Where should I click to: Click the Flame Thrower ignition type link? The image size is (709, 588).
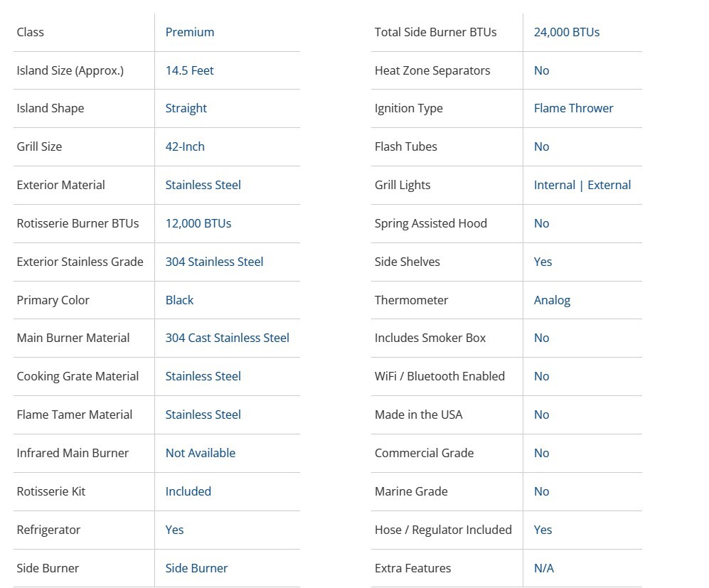(573, 108)
